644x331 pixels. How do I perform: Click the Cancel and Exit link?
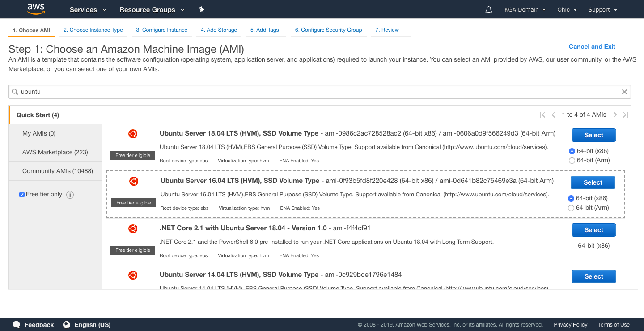tap(592, 47)
